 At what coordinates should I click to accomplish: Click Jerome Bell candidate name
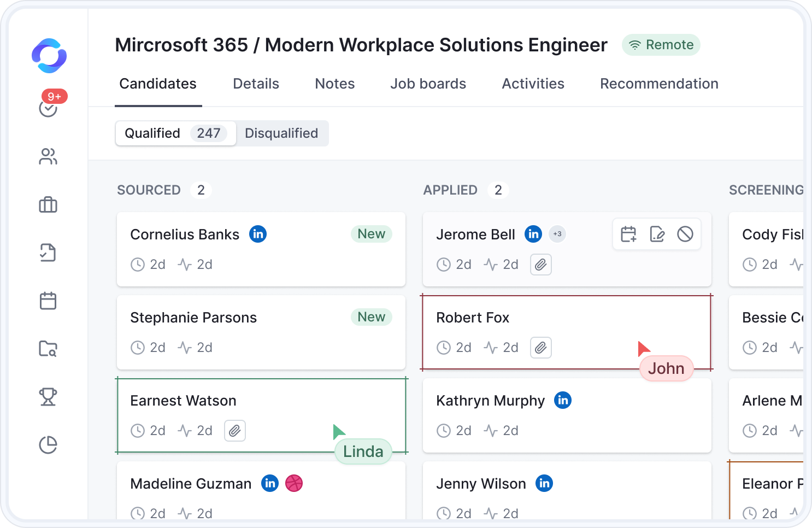pos(475,234)
